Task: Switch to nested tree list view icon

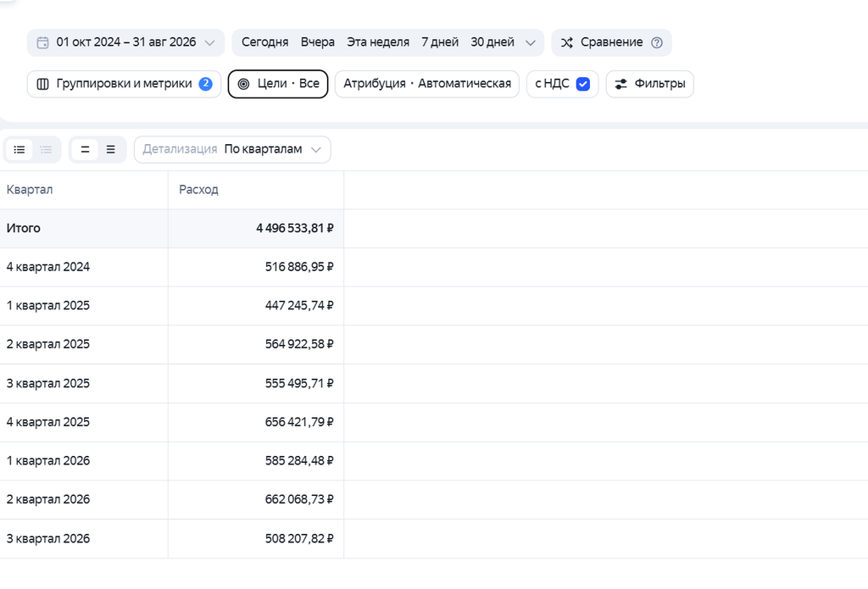Action: point(46,149)
